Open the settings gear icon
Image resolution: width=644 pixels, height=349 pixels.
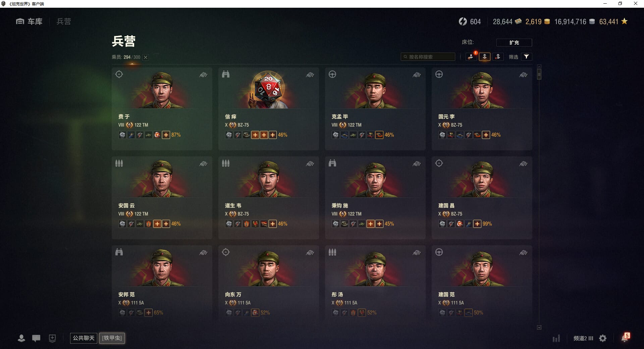tap(603, 338)
